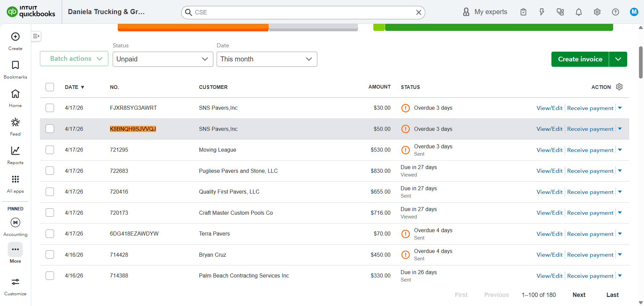Click the table settings gear near Action

click(x=619, y=87)
